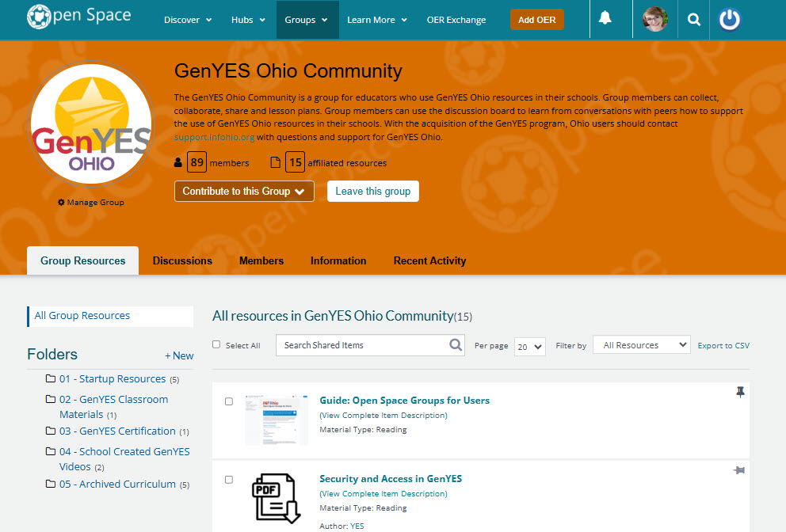
Task: Open folder 03 - GenYES Certification
Action: 117,431
